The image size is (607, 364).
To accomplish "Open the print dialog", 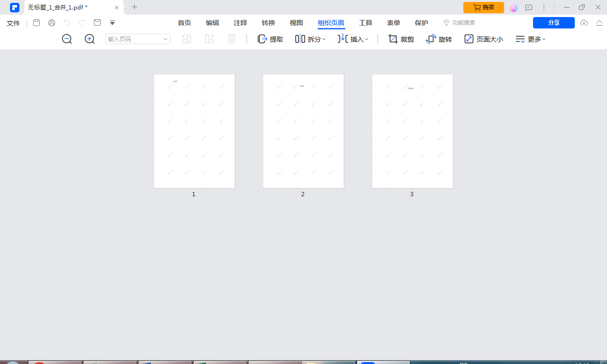I will tap(51, 22).
